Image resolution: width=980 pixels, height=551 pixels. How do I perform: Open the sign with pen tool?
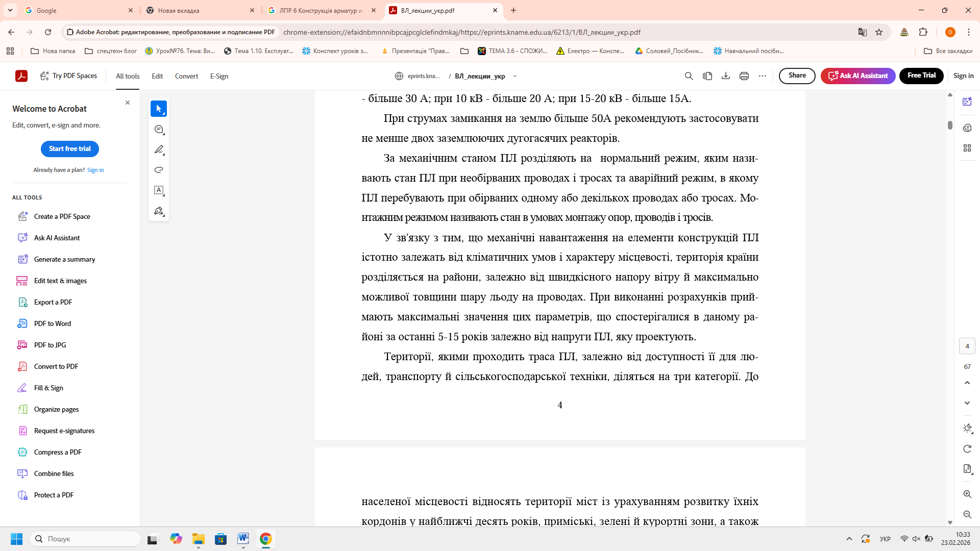coord(159,211)
